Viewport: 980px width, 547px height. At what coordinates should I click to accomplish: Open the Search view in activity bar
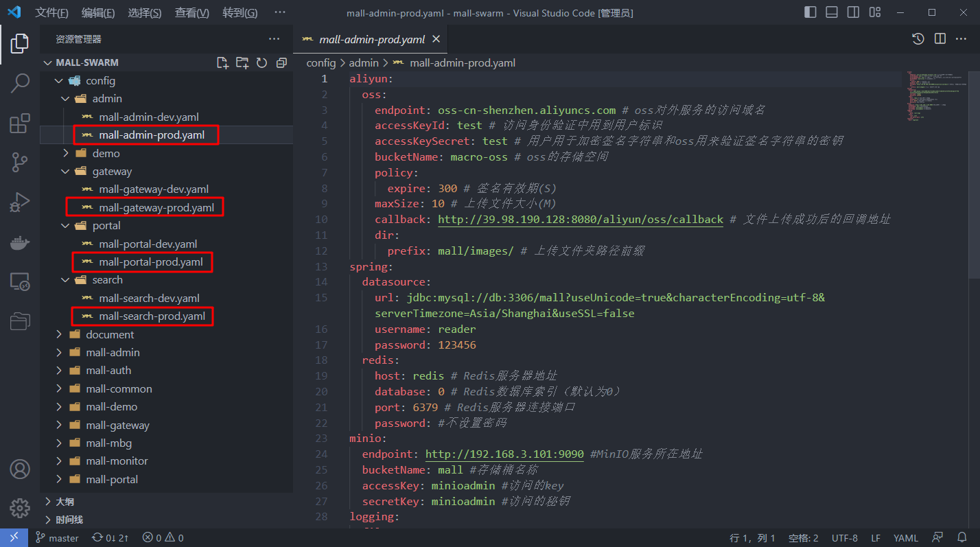(x=20, y=84)
